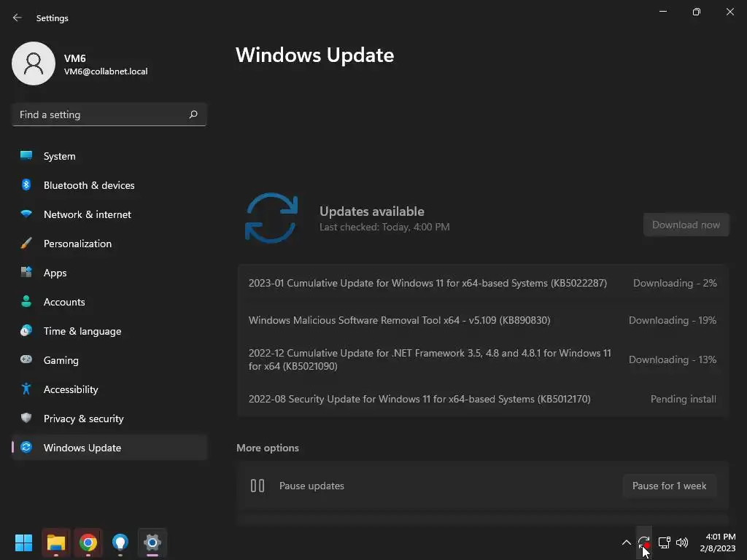Launch Google Chrome from taskbar
This screenshot has width=747, height=560.
(88, 542)
